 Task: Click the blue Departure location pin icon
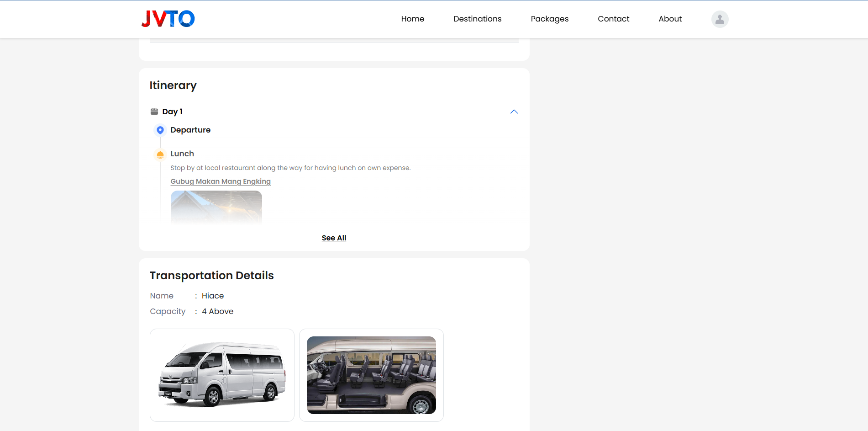pos(160,130)
